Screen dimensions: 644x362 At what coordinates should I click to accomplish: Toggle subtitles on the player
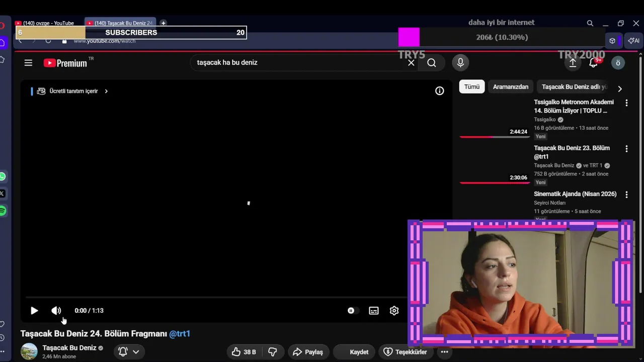(374, 311)
